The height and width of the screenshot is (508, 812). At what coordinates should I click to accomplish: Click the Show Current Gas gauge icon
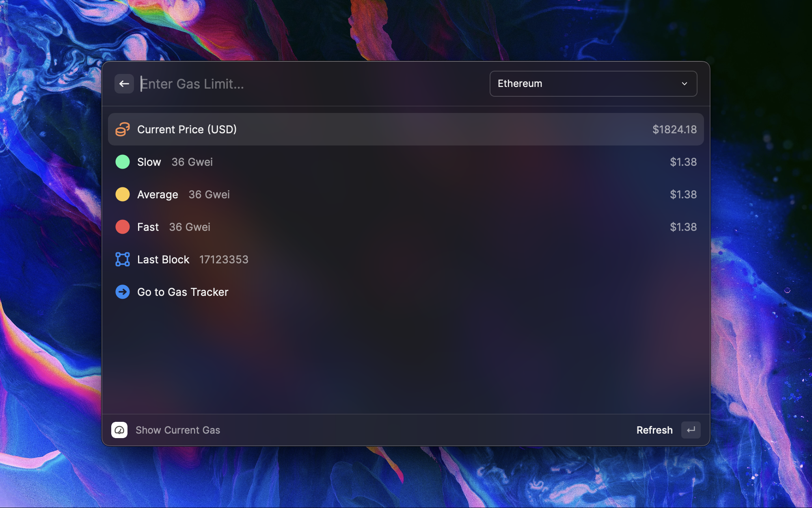click(119, 430)
